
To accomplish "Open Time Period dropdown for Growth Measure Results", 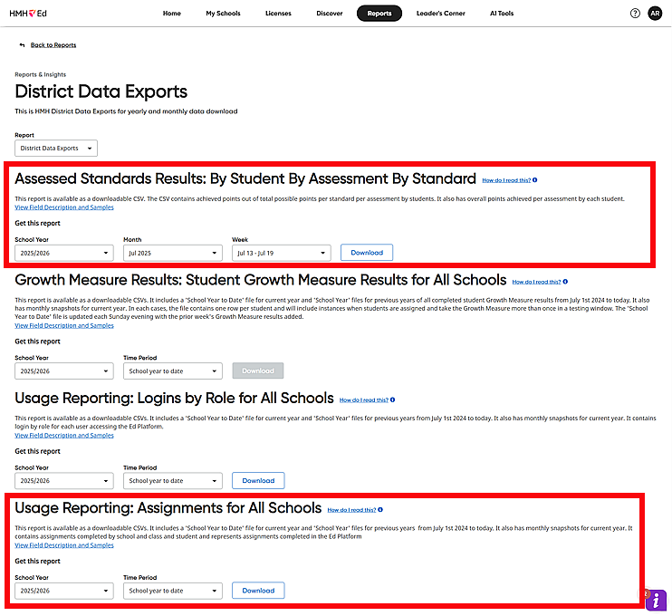I will (173, 371).
